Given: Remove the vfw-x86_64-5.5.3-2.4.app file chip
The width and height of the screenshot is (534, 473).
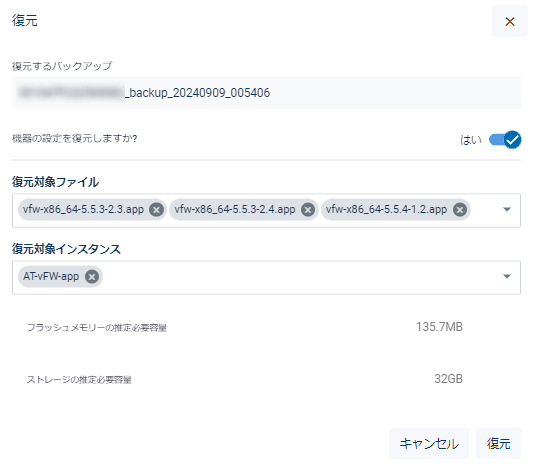Looking at the screenshot, I should [x=308, y=209].
